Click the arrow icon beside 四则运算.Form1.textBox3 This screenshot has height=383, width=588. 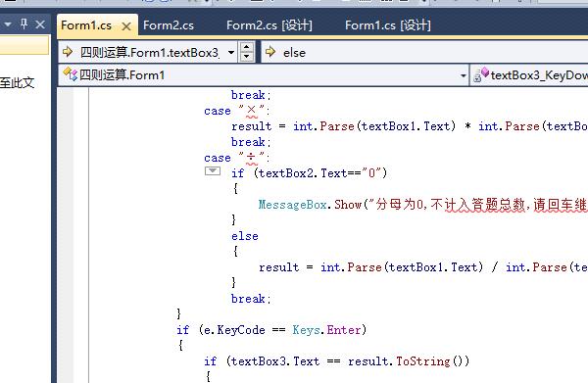[68, 52]
